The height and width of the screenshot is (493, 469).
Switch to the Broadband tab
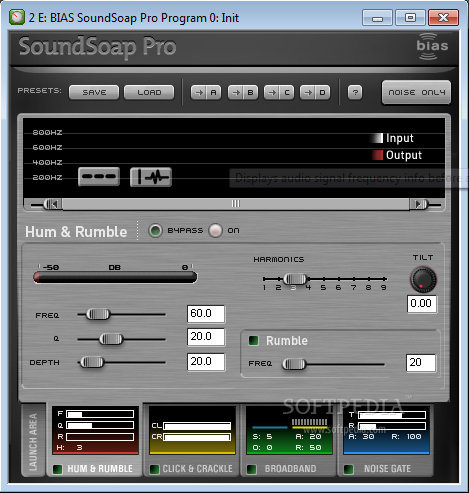click(x=290, y=469)
